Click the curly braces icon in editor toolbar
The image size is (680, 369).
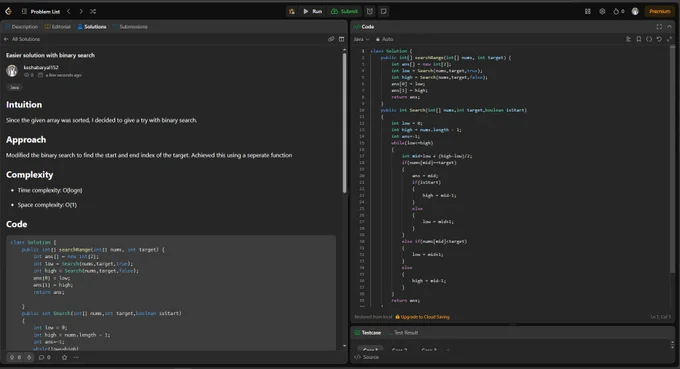tap(649, 39)
